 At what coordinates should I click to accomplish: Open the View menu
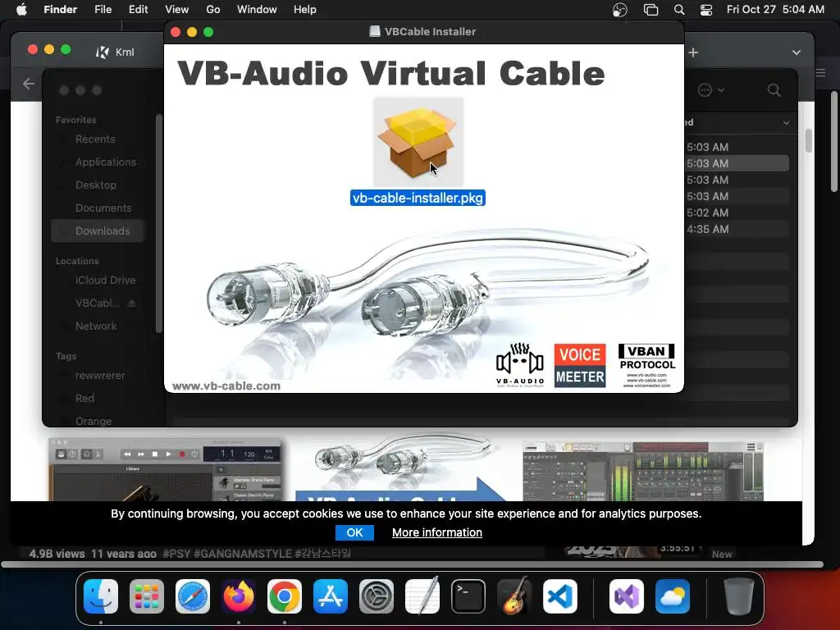click(x=177, y=10)
